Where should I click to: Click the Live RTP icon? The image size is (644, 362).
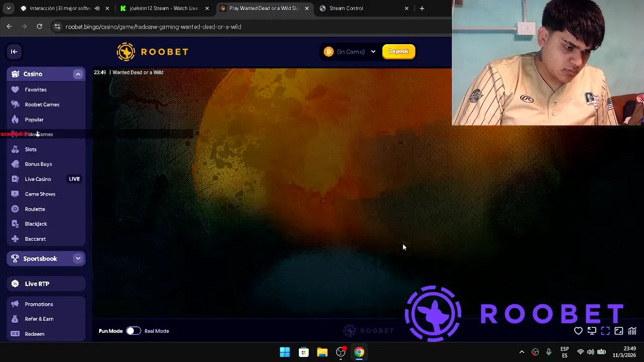coord(15,284)
